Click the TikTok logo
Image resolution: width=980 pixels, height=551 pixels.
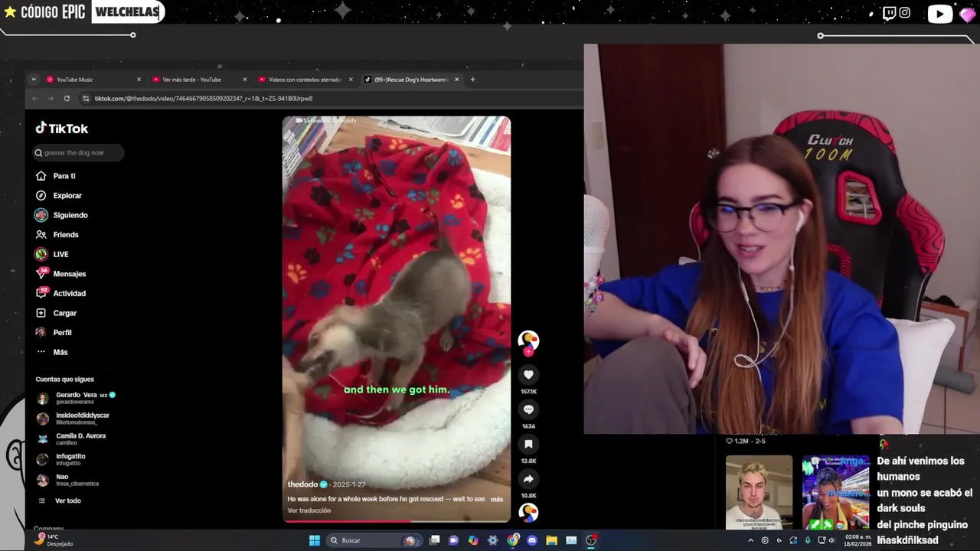pyautogui.click(x=62, y=129)
